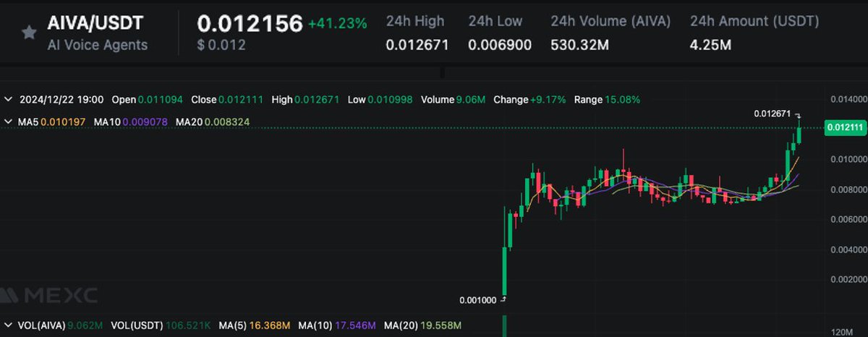Click the 4.25M amount value

(x=711, y=45)
